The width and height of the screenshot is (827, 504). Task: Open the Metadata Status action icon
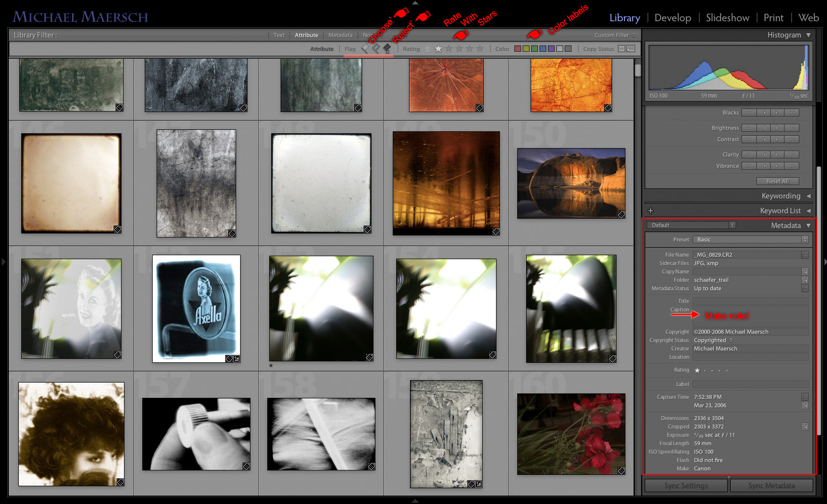click(x=805, y=288)
